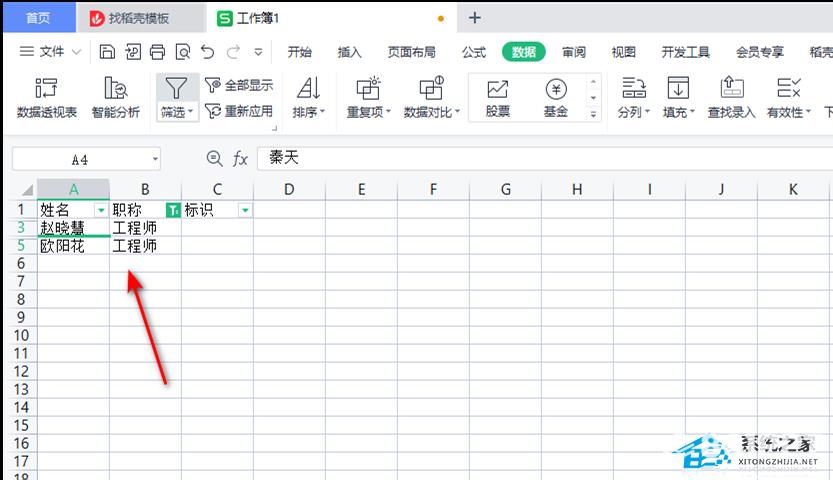This screenshot has width=833, height=480.
Task: Open the 标识 column filter dropdown
Action: (x=245, y=210)
